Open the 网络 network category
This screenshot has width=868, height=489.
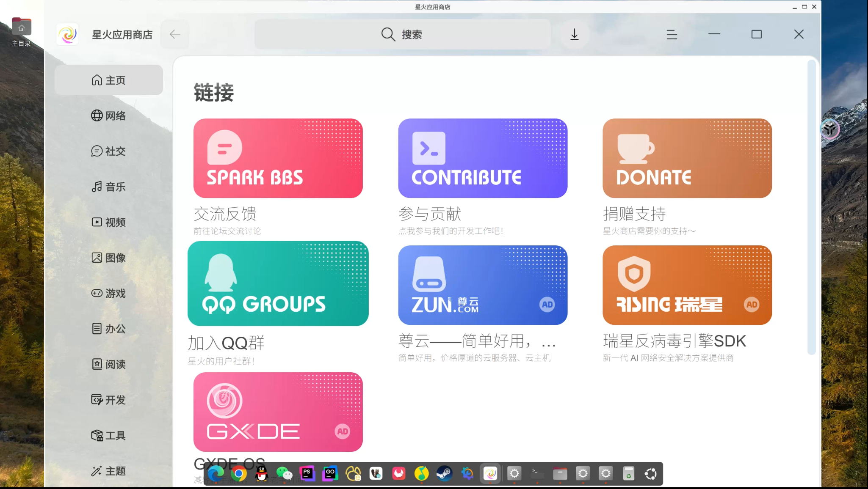[x=108, y=115]
